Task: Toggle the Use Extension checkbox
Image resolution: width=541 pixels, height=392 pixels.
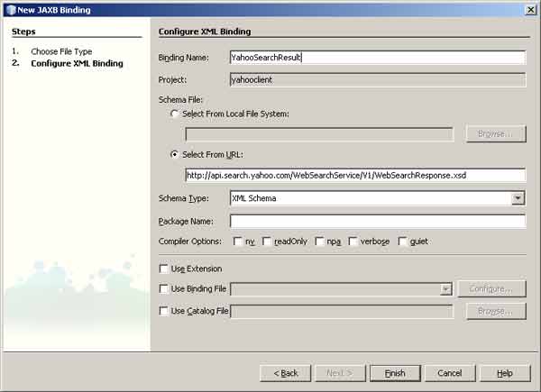Action: pos(163,269)
